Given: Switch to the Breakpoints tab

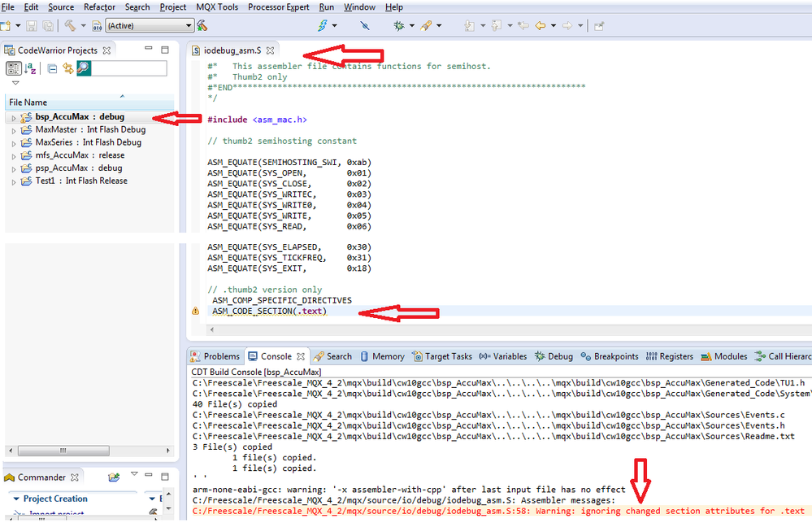Looking at the screenshot, I should click(610, 356).
